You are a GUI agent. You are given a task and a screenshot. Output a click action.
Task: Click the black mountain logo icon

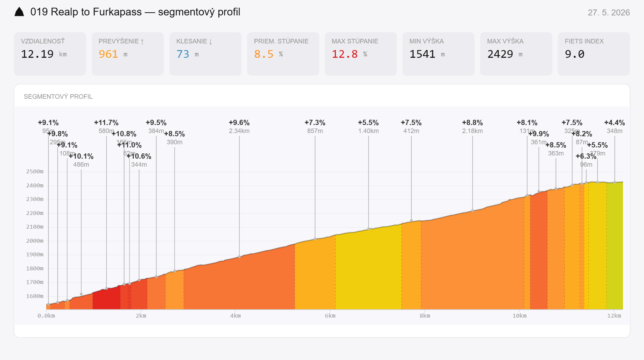(x=19, y=12)
